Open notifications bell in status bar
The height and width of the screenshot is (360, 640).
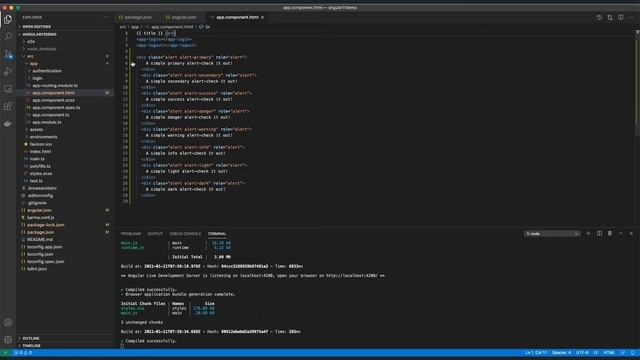coord(633,353)
